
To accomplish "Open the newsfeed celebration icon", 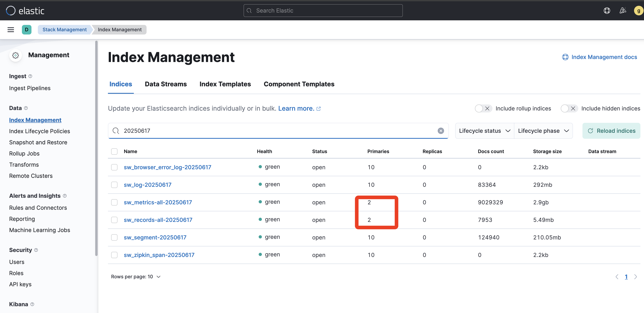I will (x=623, y=11).
